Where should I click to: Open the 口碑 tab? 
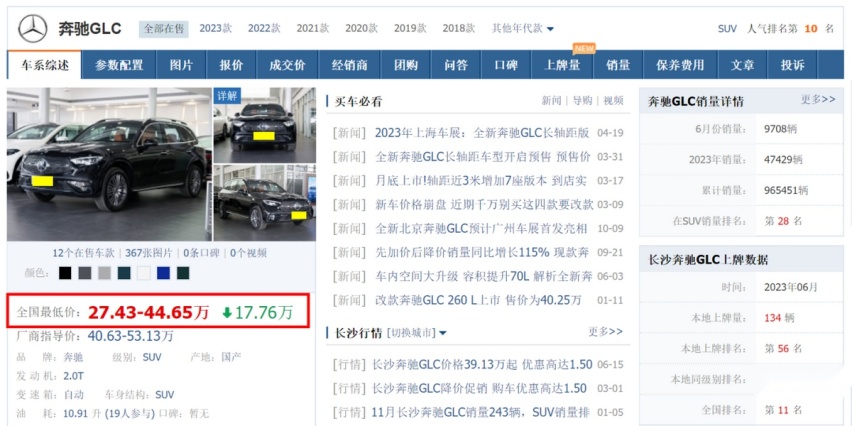506,65
